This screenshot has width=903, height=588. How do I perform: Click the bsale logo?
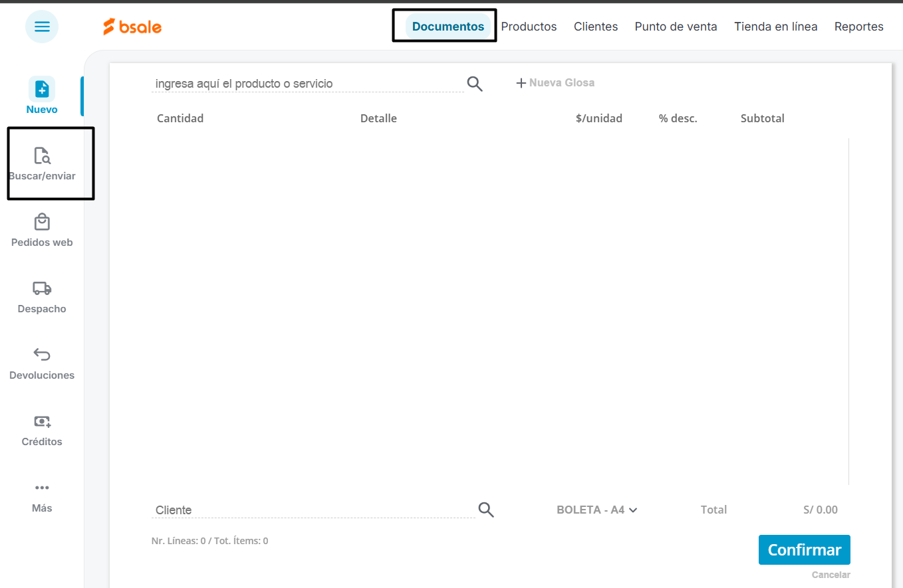(132, 27)
